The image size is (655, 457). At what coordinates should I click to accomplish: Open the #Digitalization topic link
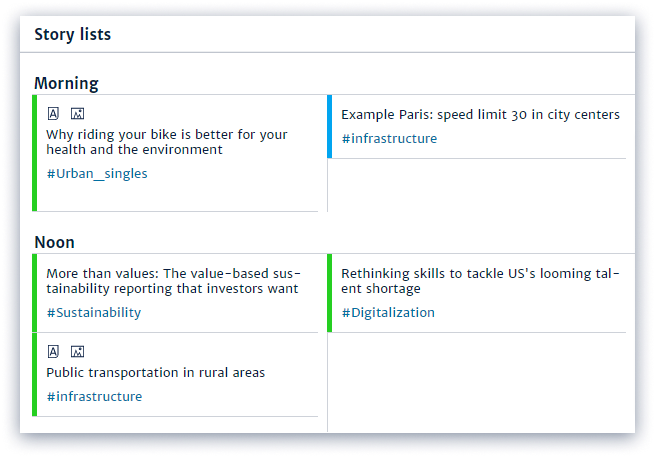click(388, 313)
